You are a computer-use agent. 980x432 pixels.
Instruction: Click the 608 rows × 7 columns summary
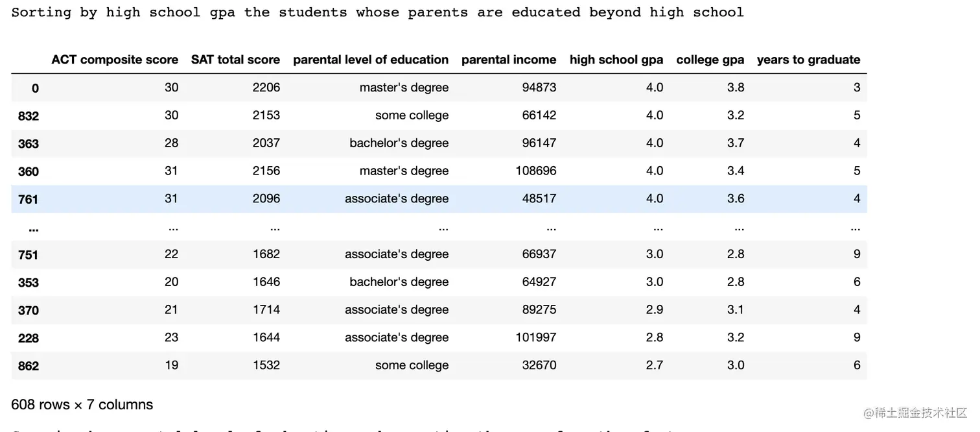82,405
